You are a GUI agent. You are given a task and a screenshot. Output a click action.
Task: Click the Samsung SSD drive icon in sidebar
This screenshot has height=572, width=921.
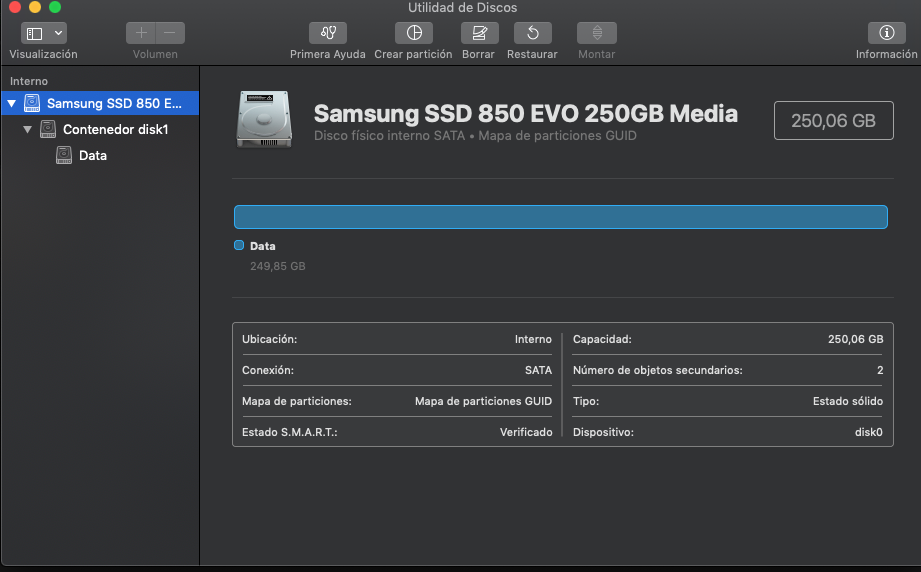coord(32,103)
